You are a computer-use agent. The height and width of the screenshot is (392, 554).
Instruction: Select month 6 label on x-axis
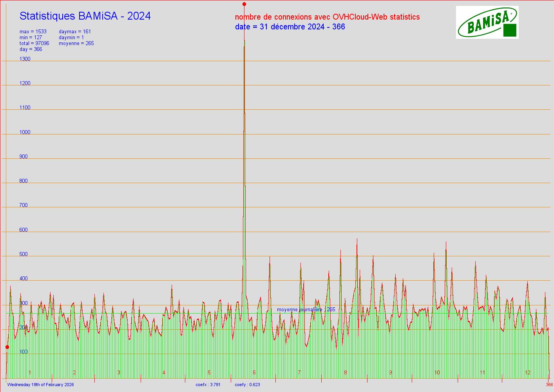pyautogui.click(x=254, y=372)
